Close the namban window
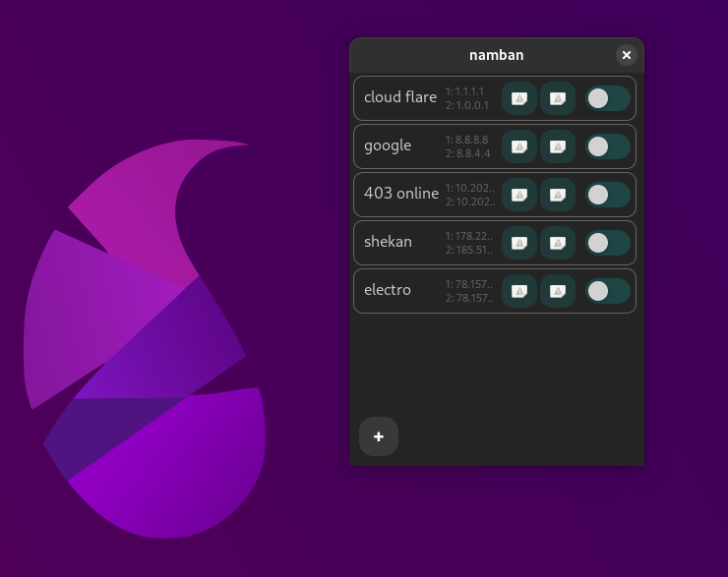The width and height of the screenshot is (728, 577). [x=627, y=55]
